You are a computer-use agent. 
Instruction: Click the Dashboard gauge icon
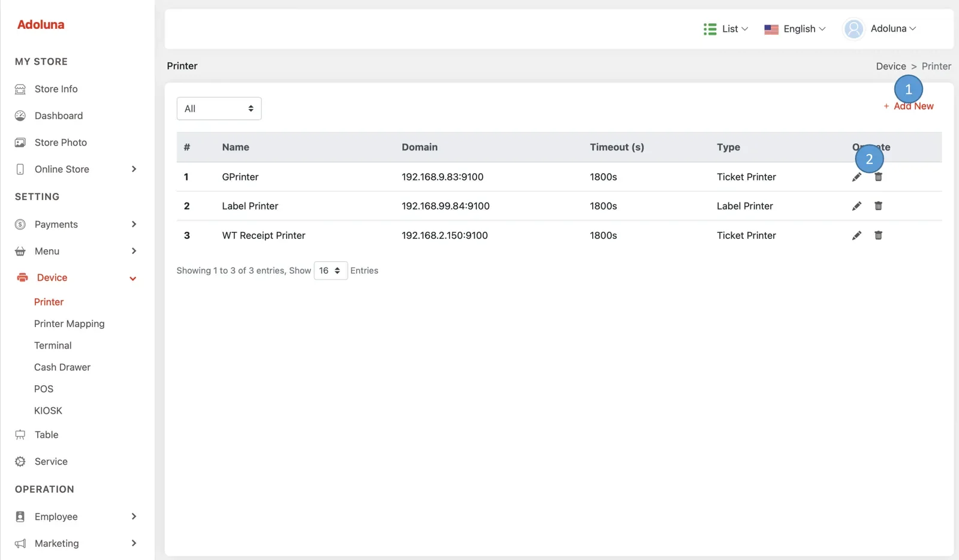tap(20, 116)
